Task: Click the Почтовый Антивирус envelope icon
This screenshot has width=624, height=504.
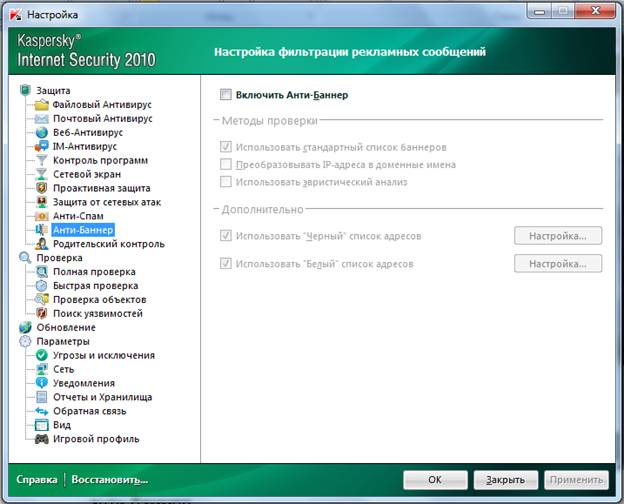Action: click(x=41, y=119)
